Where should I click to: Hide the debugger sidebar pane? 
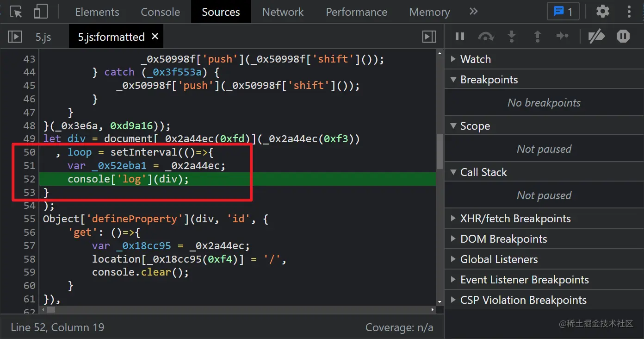429,37
